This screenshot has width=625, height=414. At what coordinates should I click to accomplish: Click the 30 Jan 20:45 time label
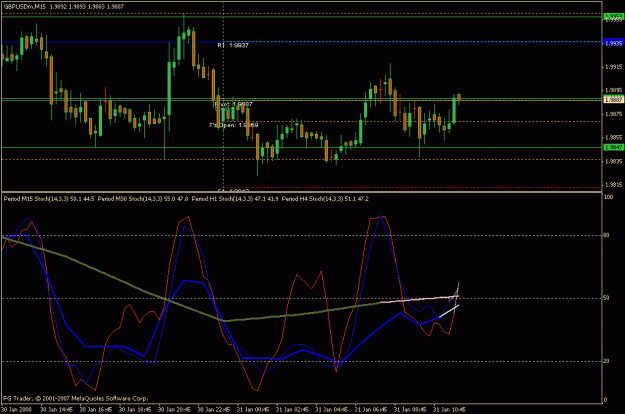tap(174, 409)
